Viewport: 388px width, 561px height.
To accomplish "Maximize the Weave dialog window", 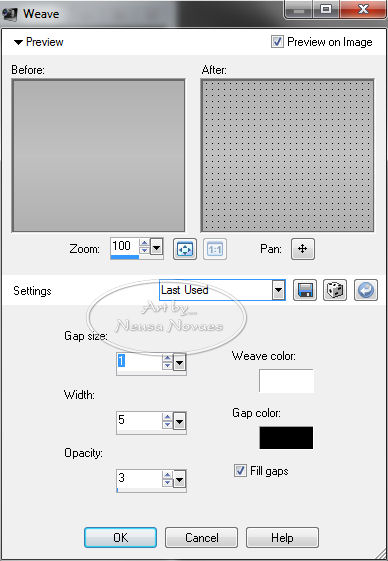I will pyautogui.click(x=326, y=9).
